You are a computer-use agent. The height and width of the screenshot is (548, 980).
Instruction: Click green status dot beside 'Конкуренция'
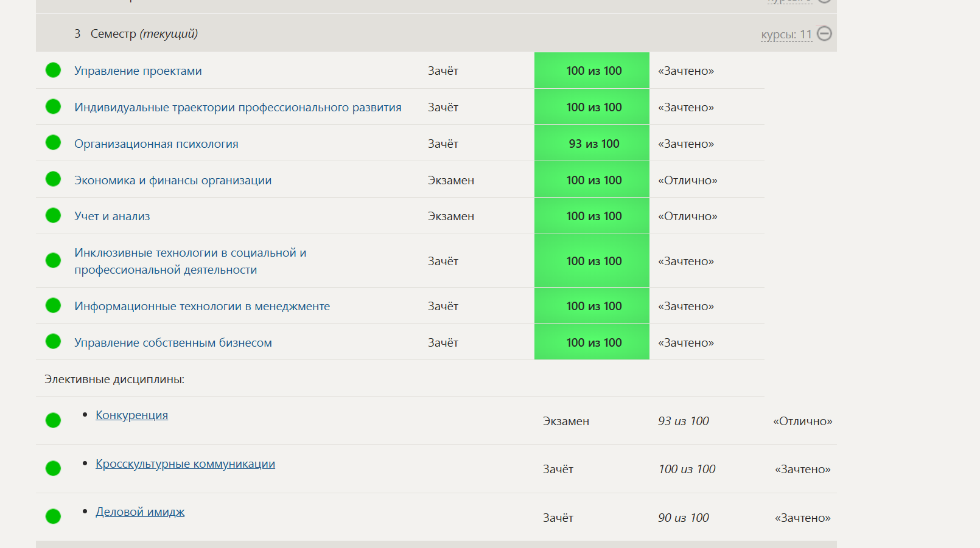tap(54, 420)
